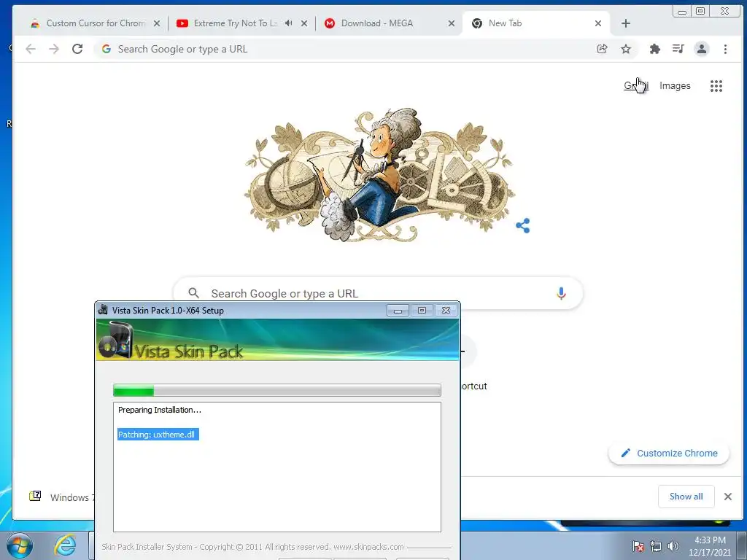This screenshot has width=747, height=560.
Task: Open the network tray icon
Action: tap(656, 546)
